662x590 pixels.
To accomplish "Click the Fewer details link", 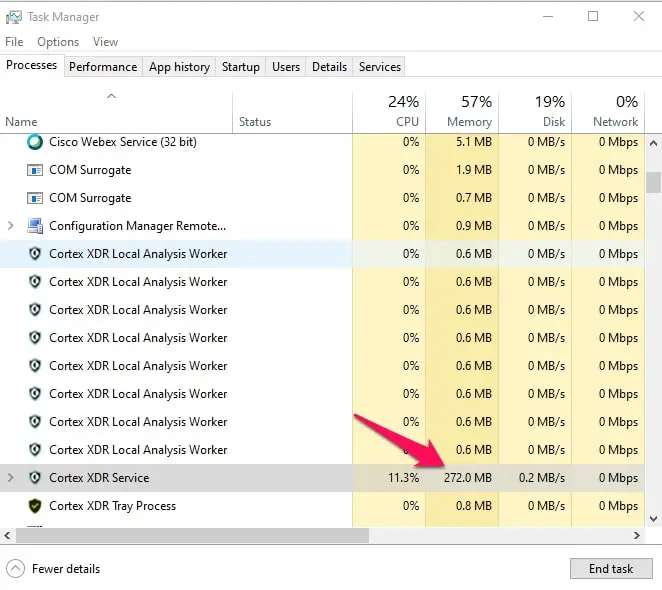I will coord(66,569).
